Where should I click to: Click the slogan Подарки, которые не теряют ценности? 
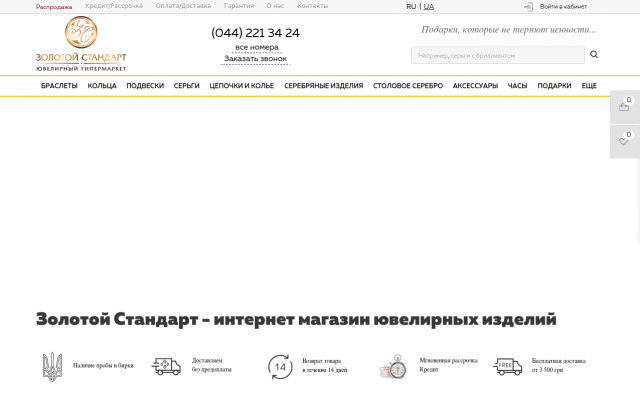[509, 29]
